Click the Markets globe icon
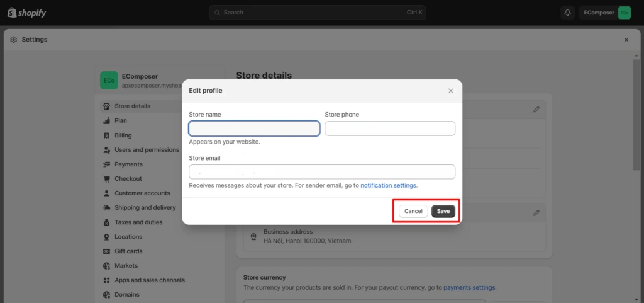This screenshot has width=644, height=303. pos(107,266)
